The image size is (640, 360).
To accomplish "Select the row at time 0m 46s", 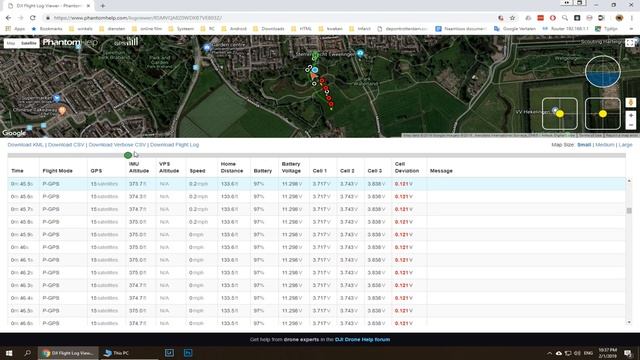I will 316,247.
